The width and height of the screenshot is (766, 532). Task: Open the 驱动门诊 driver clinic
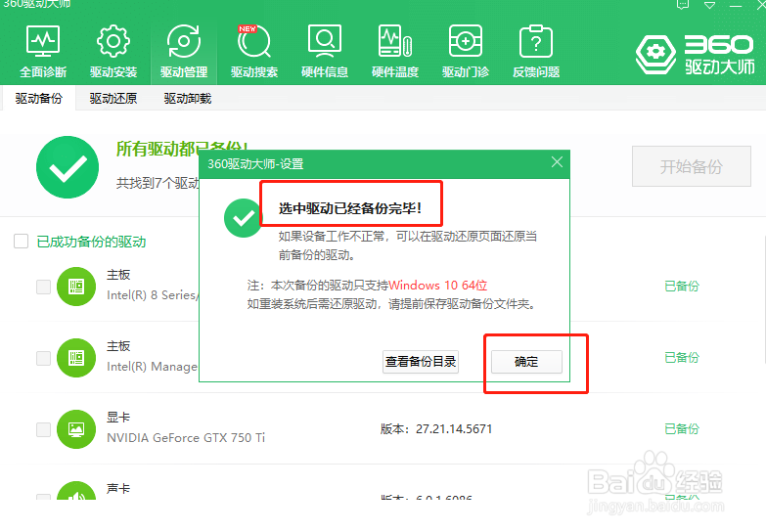[465, 52]
